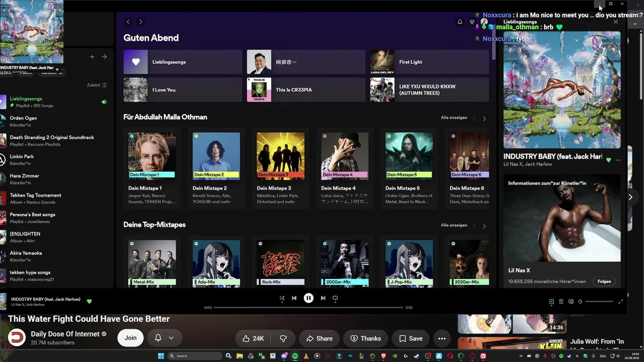Open the friend activity icon
The height and width of the screenshot is (362, 644).
click(x=472, y=22)
